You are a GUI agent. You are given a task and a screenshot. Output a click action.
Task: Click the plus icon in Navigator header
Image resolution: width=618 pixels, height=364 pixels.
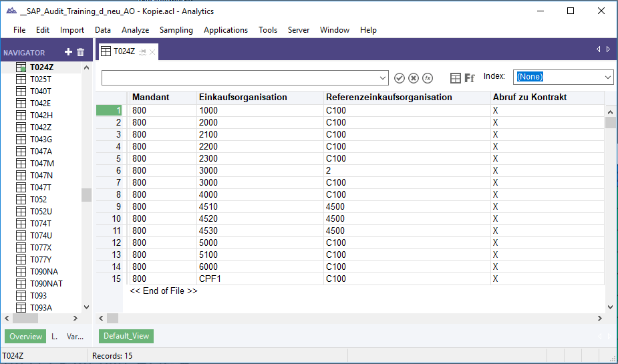(x=68, y=52)
